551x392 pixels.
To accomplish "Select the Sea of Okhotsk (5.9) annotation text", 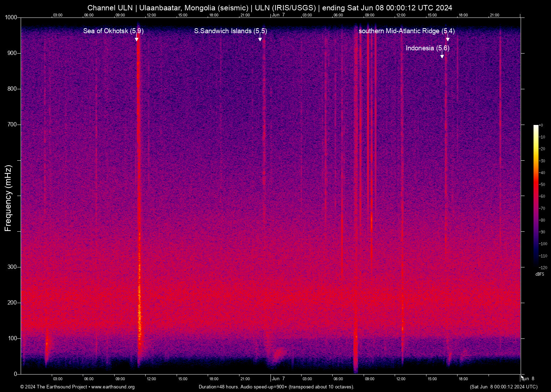I will coord(113,31).
